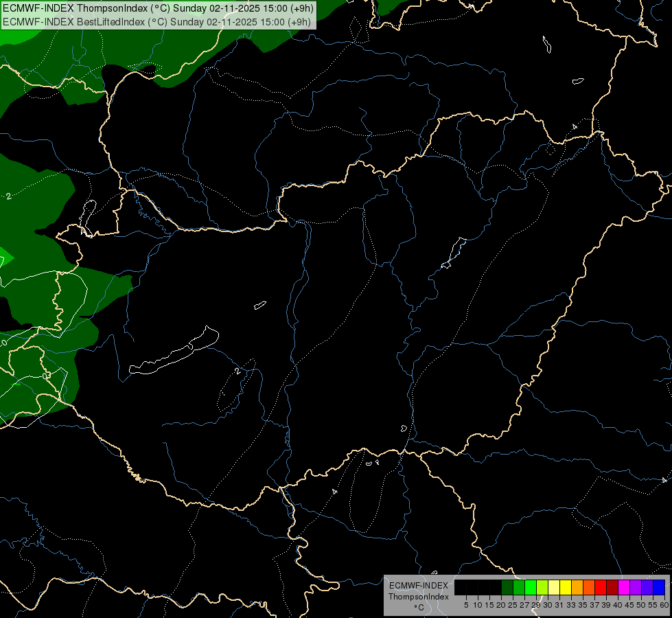Click the legend tick label 15
Viewport: 672px width, 618px height.
tap(489, 605)
